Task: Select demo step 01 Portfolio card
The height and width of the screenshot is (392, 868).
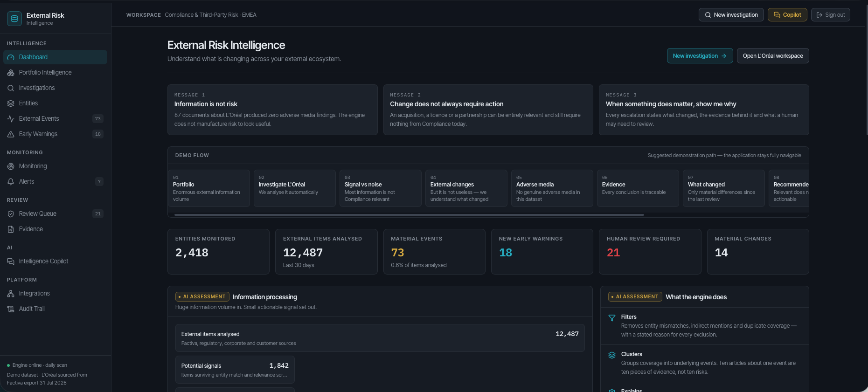Action: pos(208,188)
